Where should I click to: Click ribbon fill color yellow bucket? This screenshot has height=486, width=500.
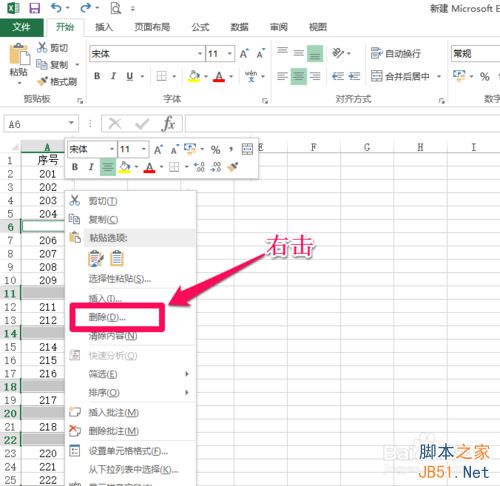[194, 76]
